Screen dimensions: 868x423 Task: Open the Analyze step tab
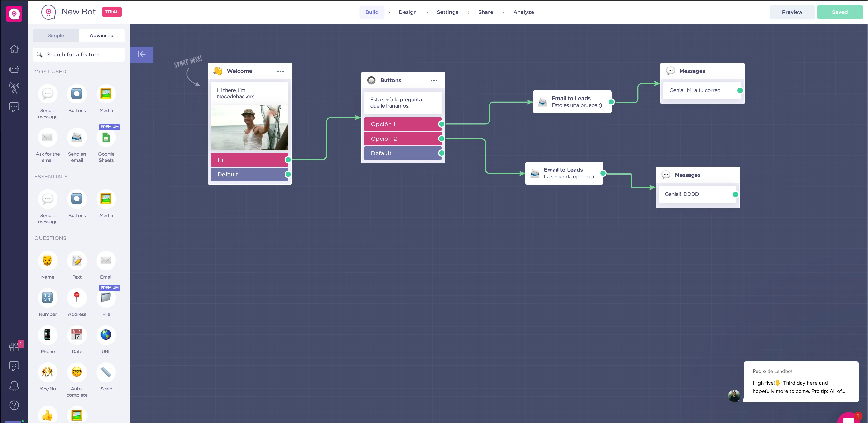(523, 12)
